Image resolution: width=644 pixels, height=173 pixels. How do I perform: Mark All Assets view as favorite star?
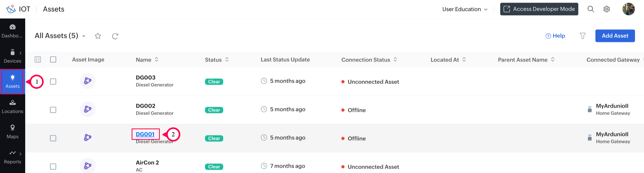pyautogui.click(x=98, y=36)
